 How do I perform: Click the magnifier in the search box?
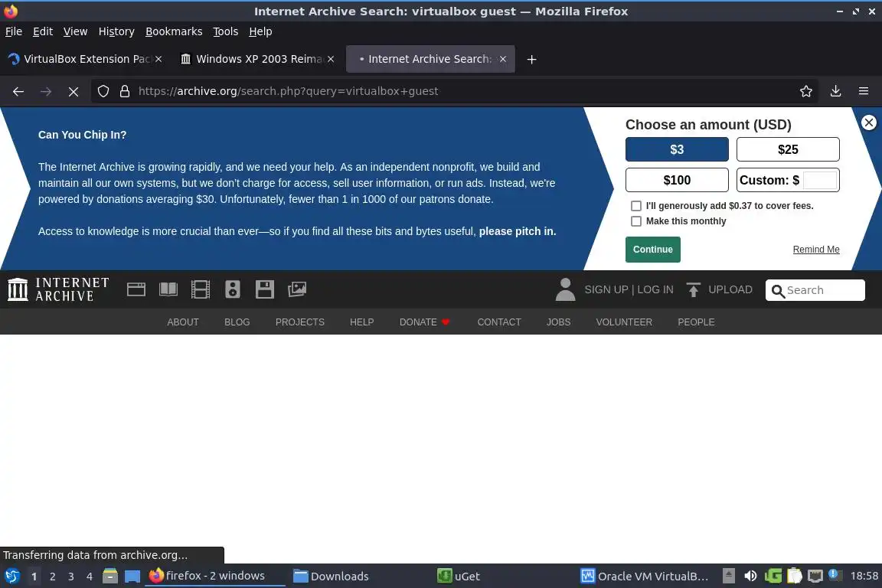point(778,291)
